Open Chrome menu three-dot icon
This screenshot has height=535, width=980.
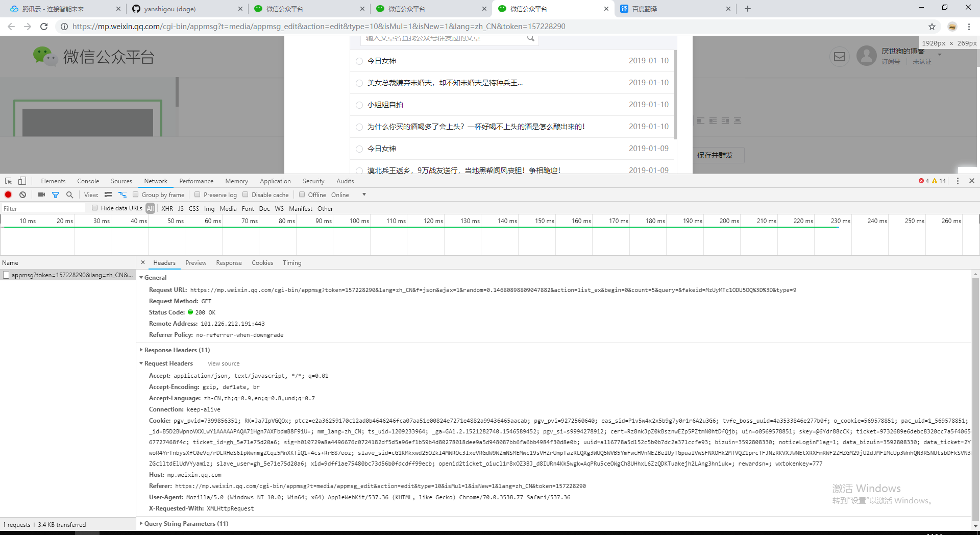[969, 27]
